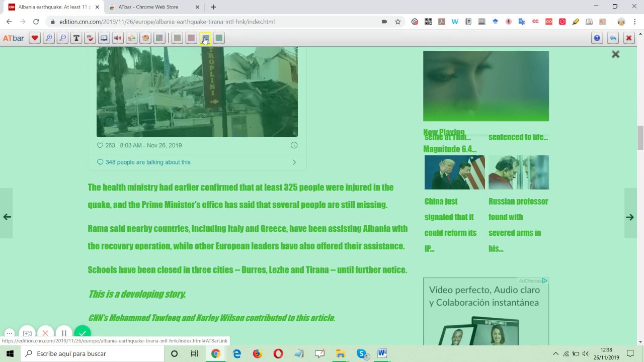Apply the yellow-beige colour overlay
This screenshot has width=644, height=362.
click(x=177, y=38)
